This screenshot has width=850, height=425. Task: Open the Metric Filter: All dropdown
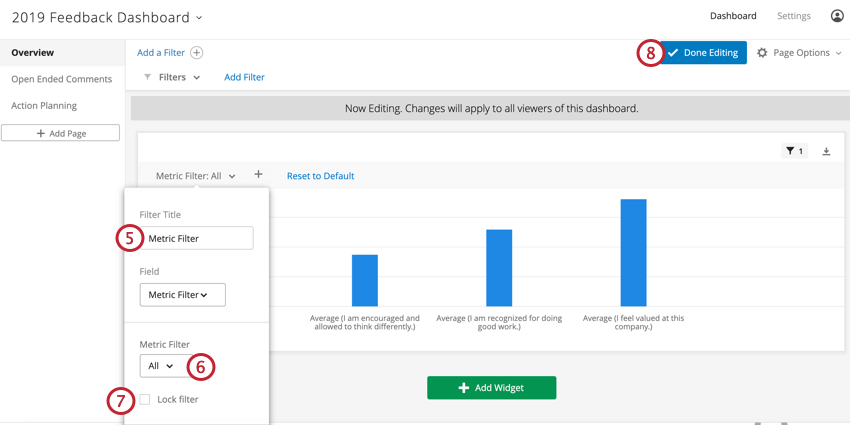[196, 176]
